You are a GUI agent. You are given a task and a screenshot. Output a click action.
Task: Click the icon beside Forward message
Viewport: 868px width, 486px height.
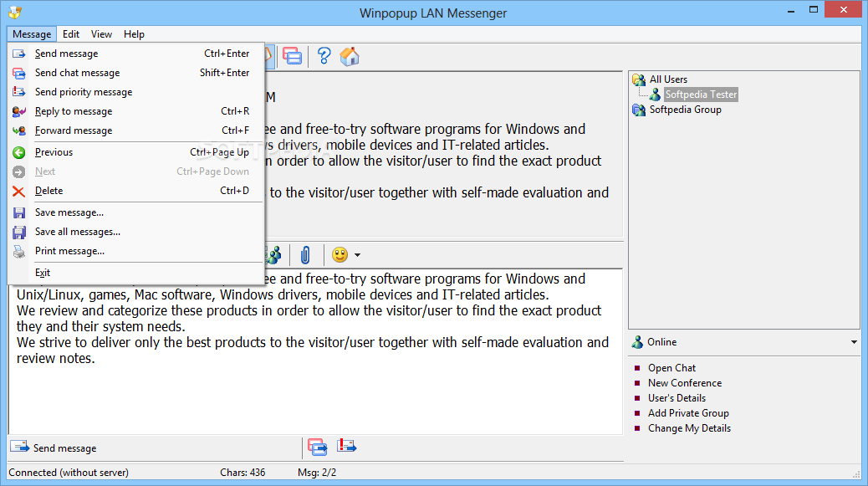tap(19, 130)
